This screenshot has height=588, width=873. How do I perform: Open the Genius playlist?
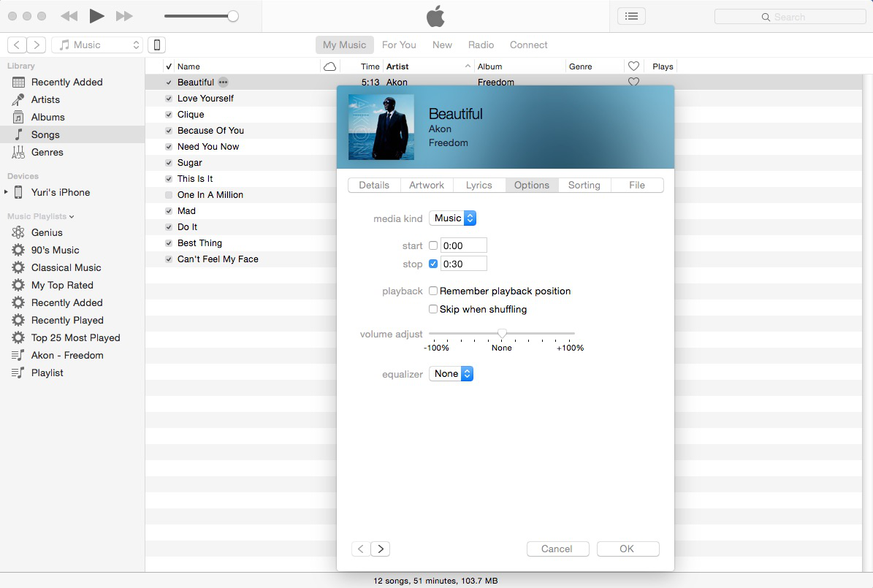point(72,233)
